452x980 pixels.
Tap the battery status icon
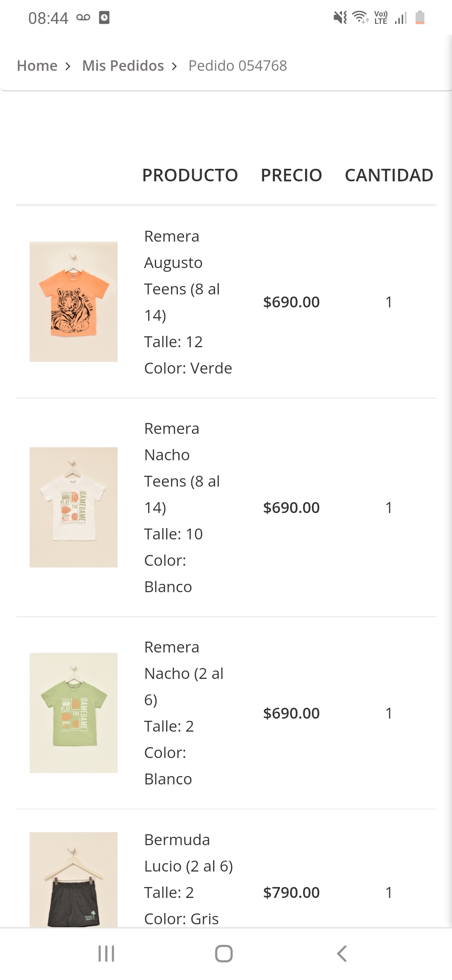(x=420, y=18)
